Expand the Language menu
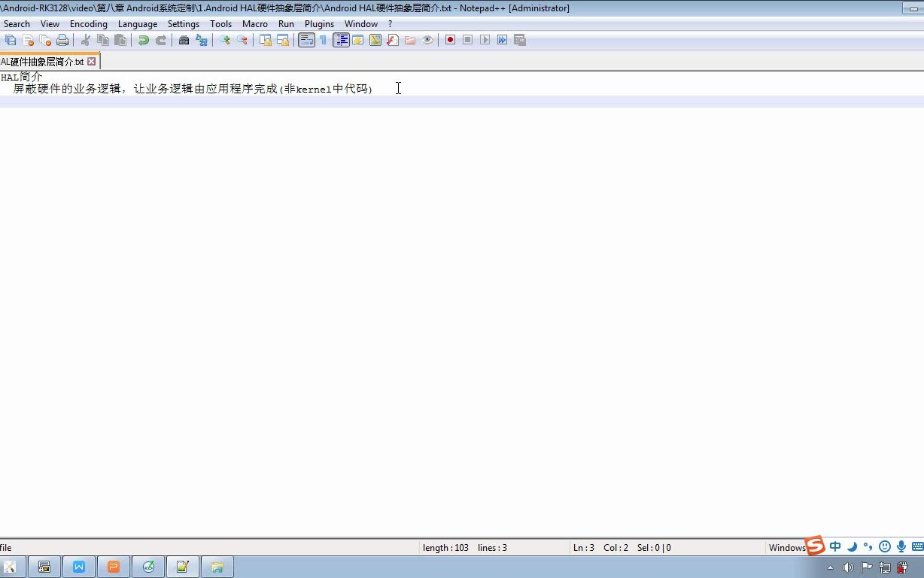The height and width of the screenshot is (578, 924). (138, 24)
